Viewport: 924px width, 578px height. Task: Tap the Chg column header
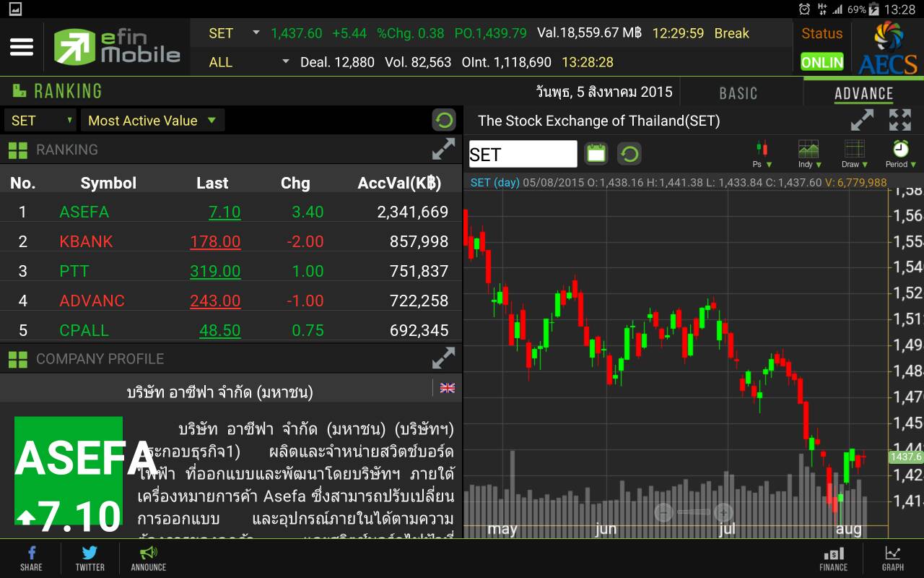(x=295, y=183)
